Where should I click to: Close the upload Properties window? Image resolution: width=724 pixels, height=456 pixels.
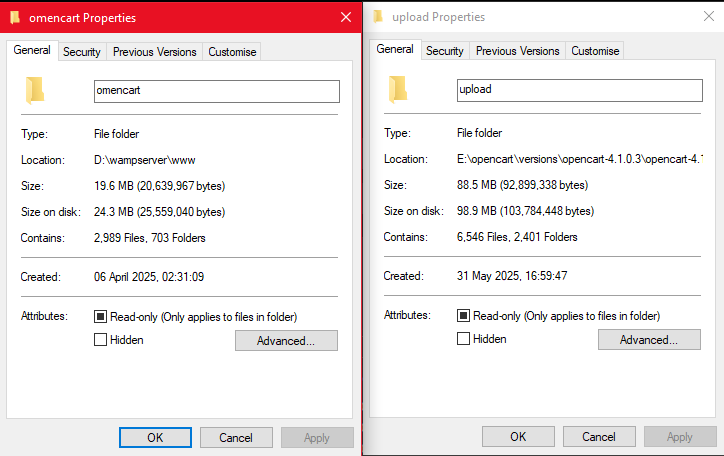pyautogui.click(x=709, y=17)
